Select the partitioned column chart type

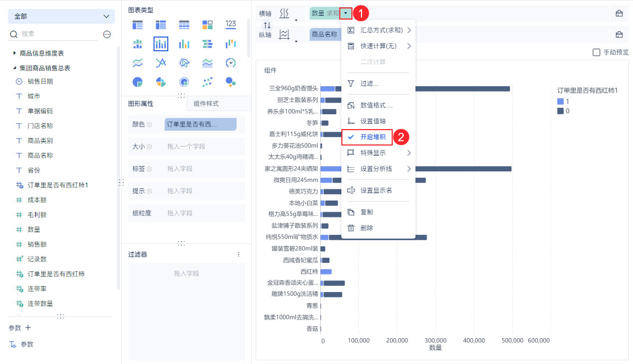tap(138, 44)
